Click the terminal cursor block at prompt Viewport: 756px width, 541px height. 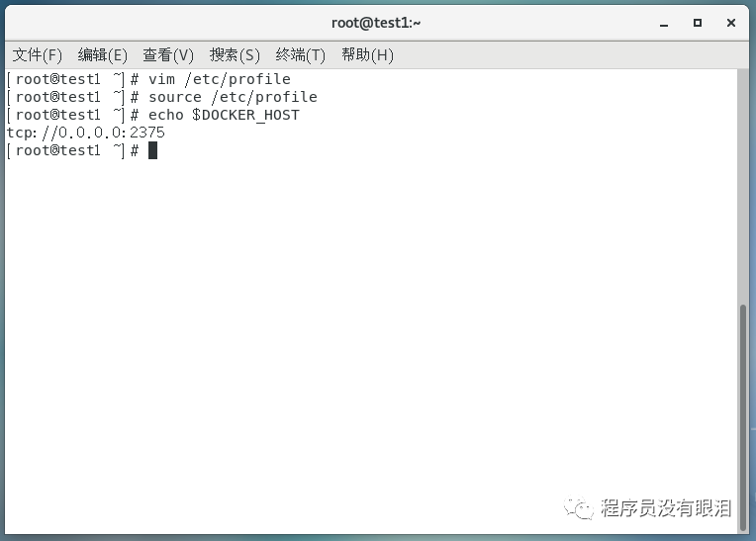[152, 150]
